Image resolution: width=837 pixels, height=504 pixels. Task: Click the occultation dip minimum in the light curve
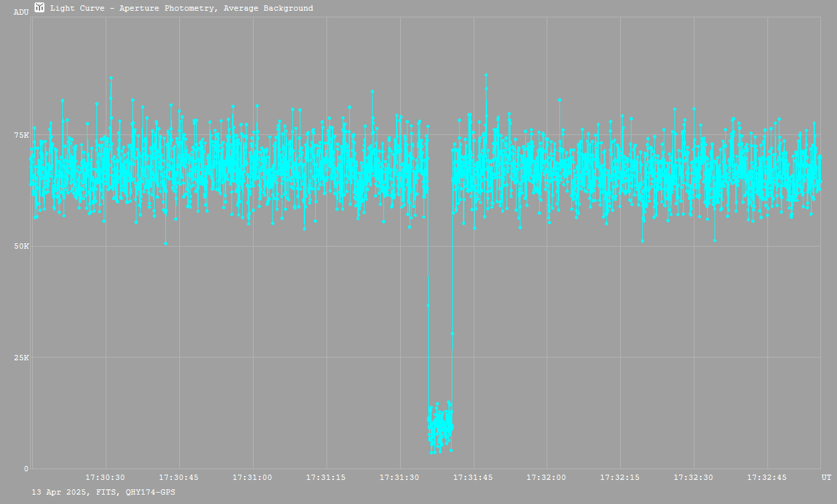point(440,428)
